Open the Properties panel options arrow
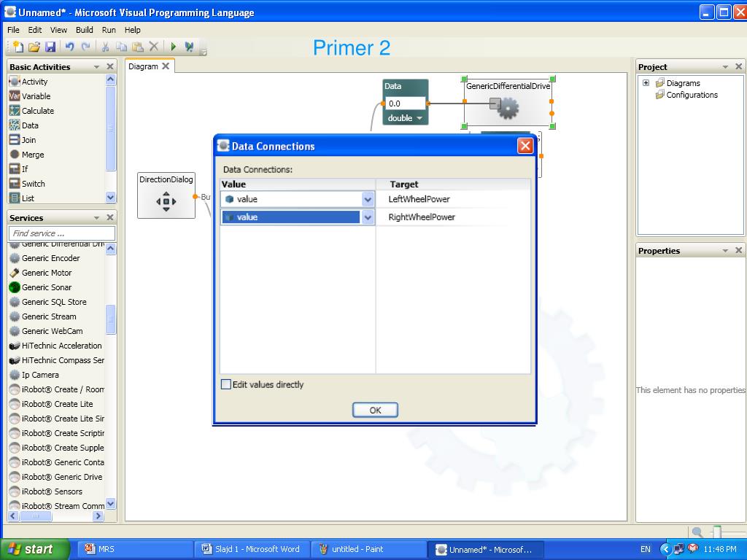747x560 pixels. pos(726,251)
